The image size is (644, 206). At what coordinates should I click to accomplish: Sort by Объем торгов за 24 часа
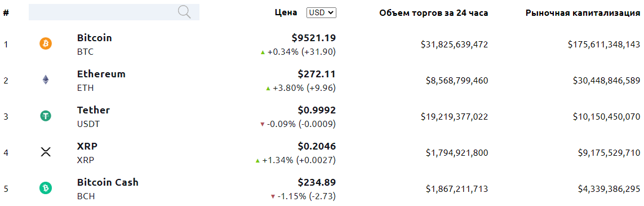tap(434, 13)
